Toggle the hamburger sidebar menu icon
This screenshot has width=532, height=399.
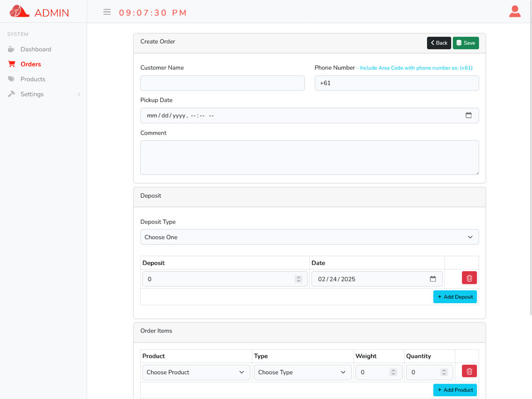pyautogui.click(x=107, y=12)
